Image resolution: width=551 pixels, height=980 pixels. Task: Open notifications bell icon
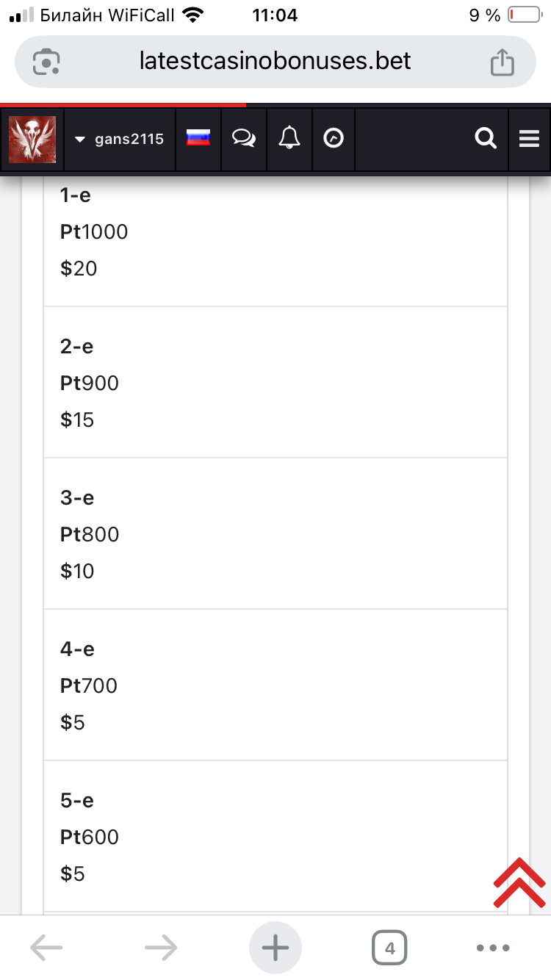(x=289, y=139)
